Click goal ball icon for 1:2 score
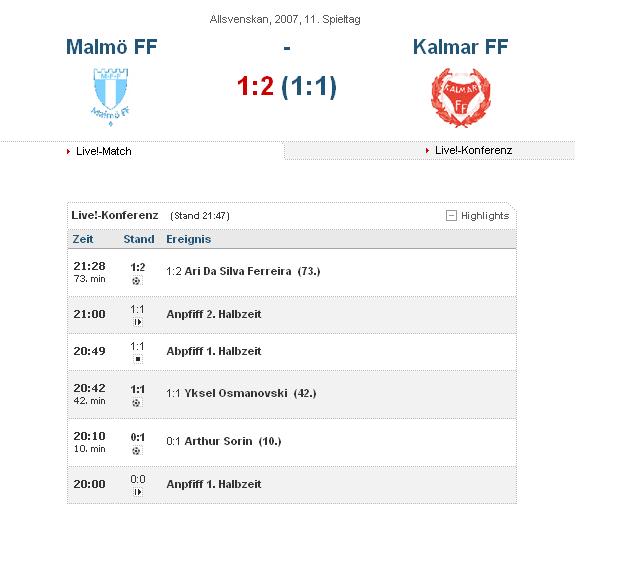This screenshot has width=624, height=564. click(x=137, y=281)
